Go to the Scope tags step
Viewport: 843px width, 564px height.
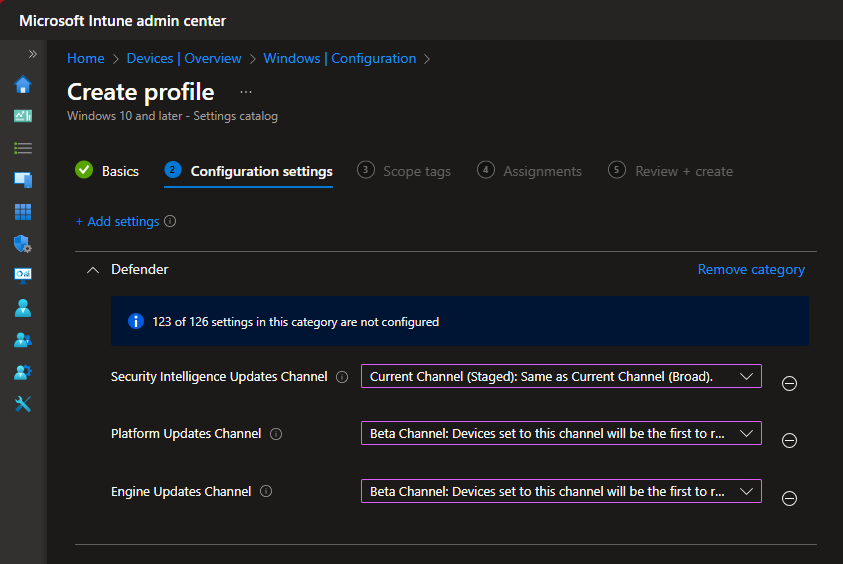click(x=404, y=171)
